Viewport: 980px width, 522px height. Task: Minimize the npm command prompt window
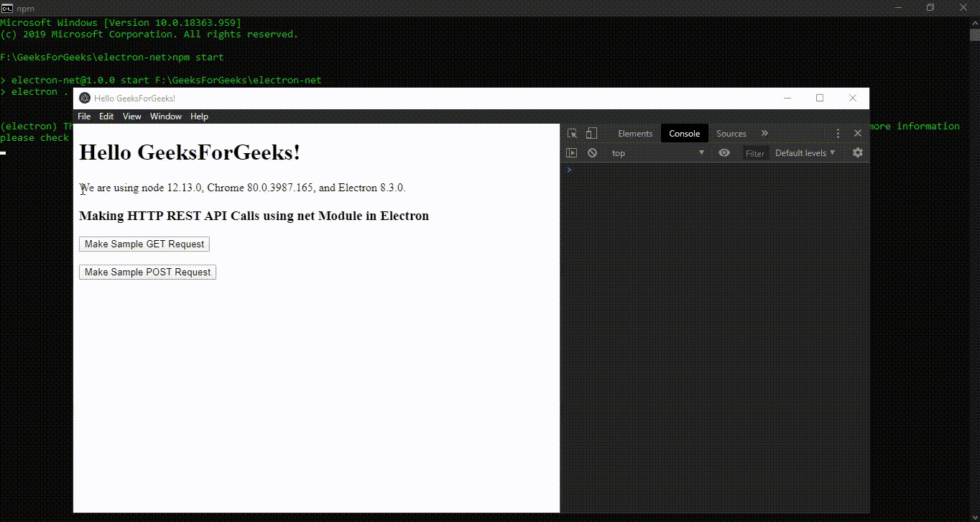pyautogui.click(x=897, y=8)
